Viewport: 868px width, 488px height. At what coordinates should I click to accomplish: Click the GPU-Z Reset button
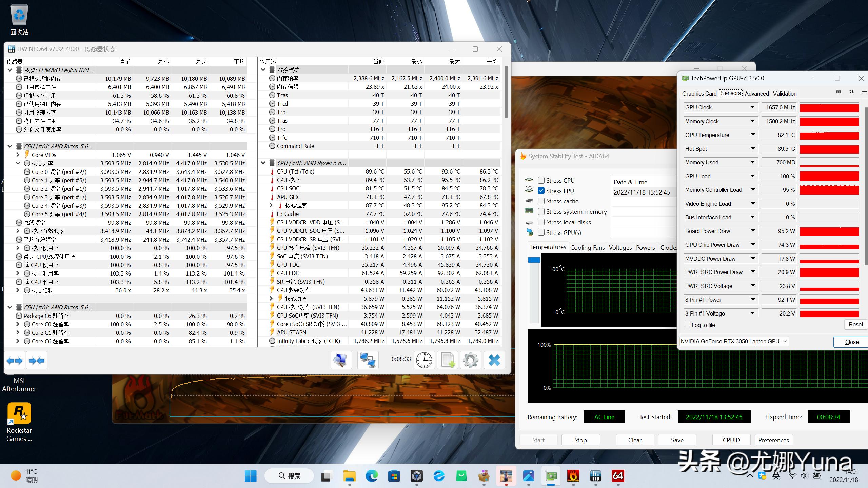point(855,324)
